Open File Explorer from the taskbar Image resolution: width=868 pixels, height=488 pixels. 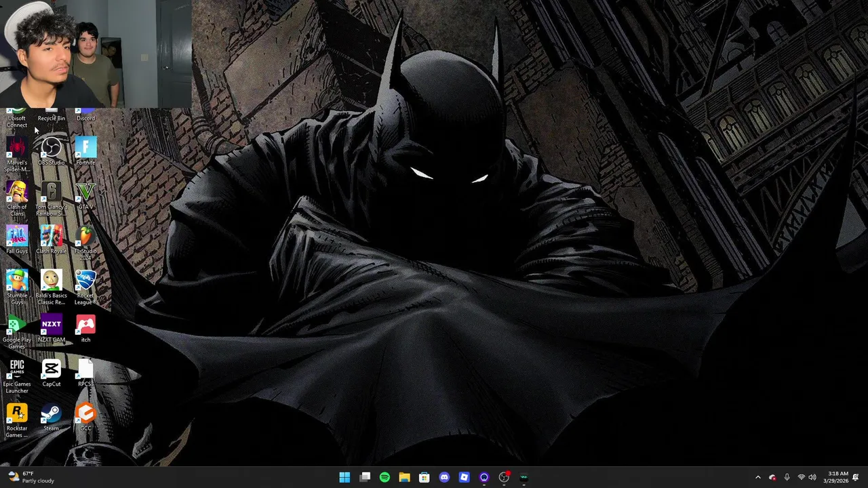[x=404, y=477]
